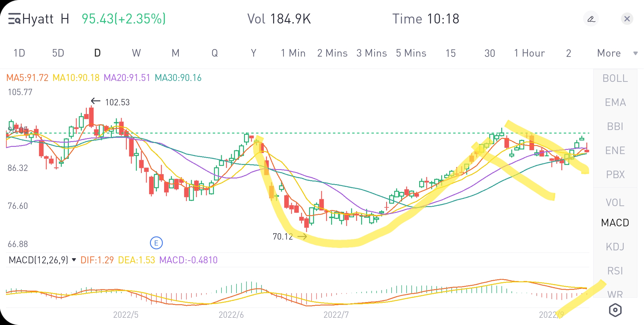Show the VOL sub-chart
644x325 pixels.
(615, 203)
